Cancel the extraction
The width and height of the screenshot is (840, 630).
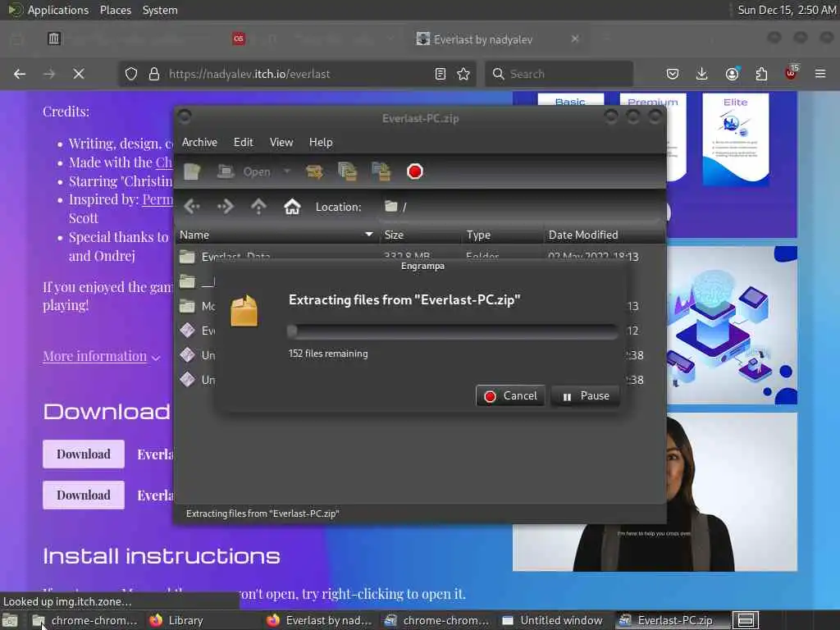(x=510, y=396)
